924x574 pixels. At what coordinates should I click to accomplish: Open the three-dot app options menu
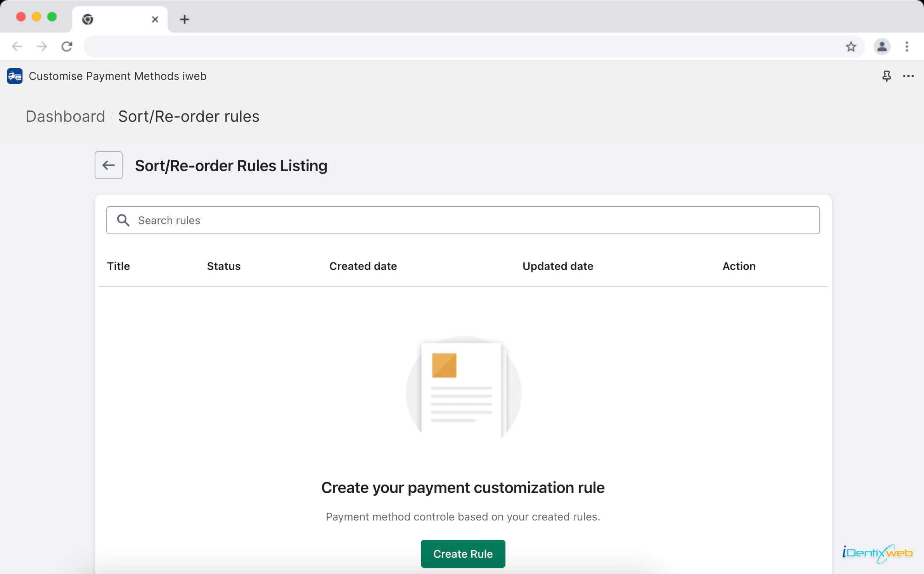[x=908, y=76]
